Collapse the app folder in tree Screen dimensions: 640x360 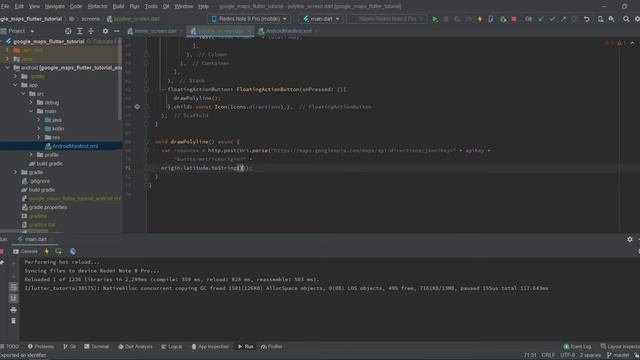pos(16,85)
